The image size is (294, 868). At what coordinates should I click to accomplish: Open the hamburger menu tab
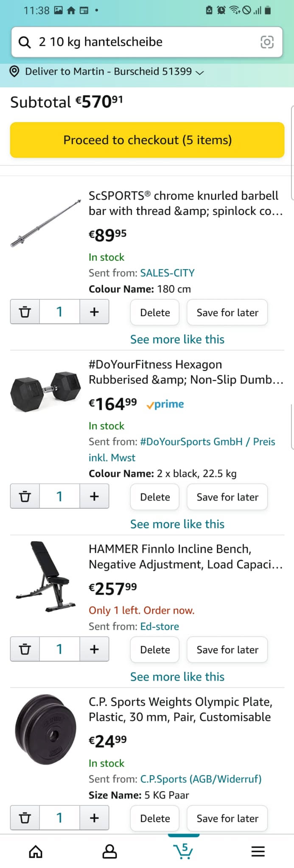(x=258, y=851)
